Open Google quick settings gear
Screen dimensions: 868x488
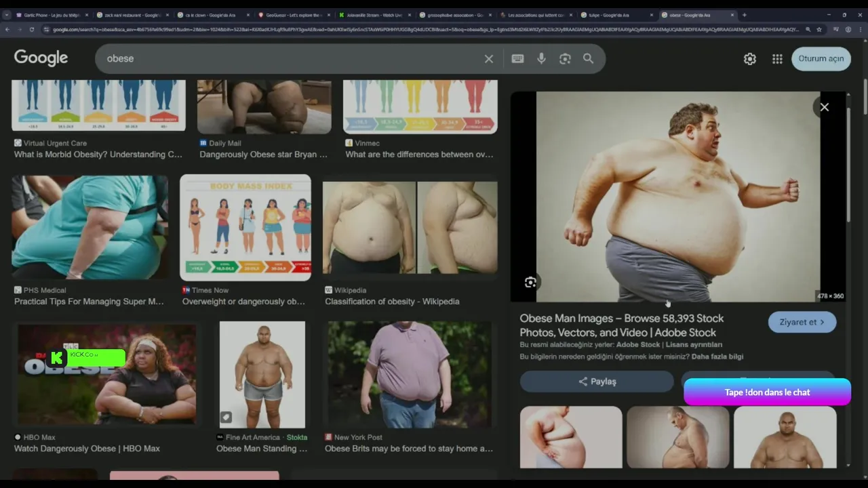pyautogui.click(x=749, y=59)
